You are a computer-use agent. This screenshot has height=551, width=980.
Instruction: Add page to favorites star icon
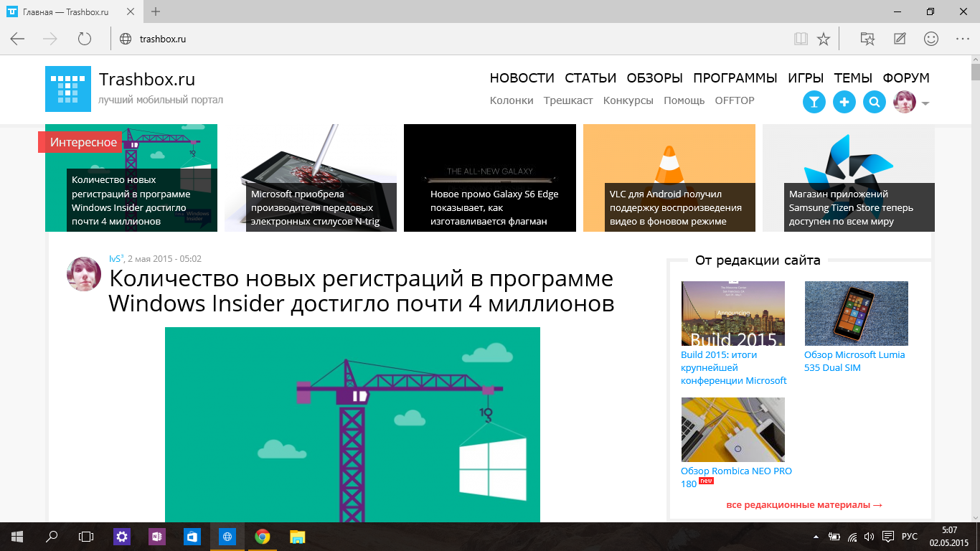824,39
